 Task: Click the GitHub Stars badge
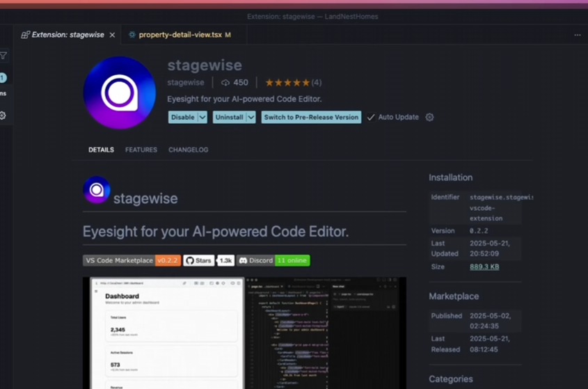199,260
